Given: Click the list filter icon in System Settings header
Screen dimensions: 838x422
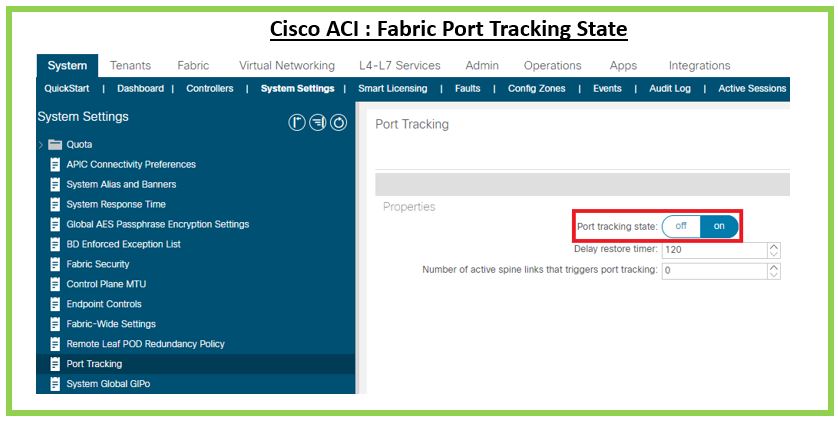Looking at the screenshot, I should 318,122.
